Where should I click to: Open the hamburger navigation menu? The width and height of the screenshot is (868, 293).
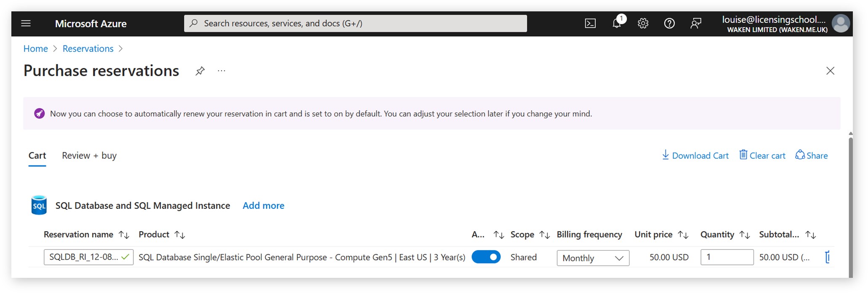point(26,23)
